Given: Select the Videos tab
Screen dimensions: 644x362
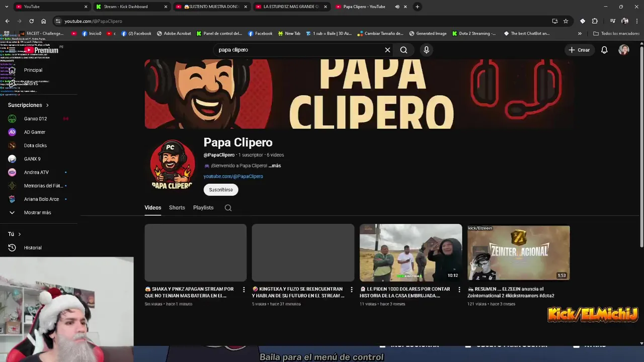Looking at the screenshot, I should click(153, 208).
